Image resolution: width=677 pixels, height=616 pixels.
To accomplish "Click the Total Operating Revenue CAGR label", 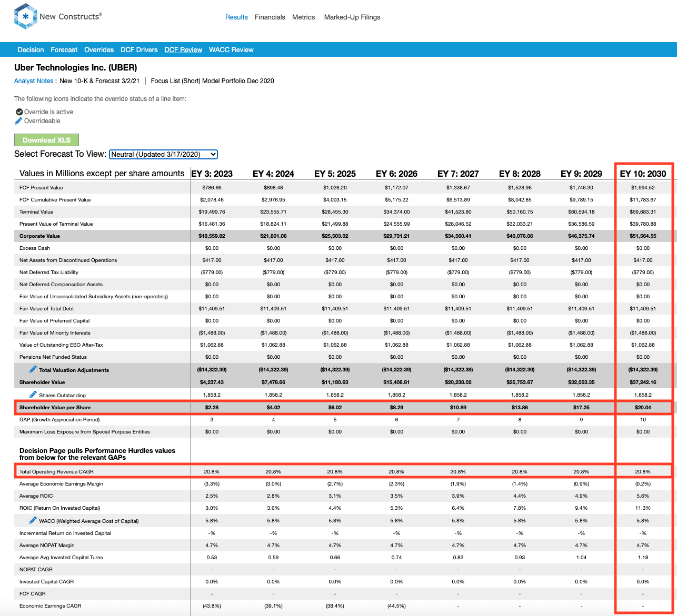I will [56, 472].
